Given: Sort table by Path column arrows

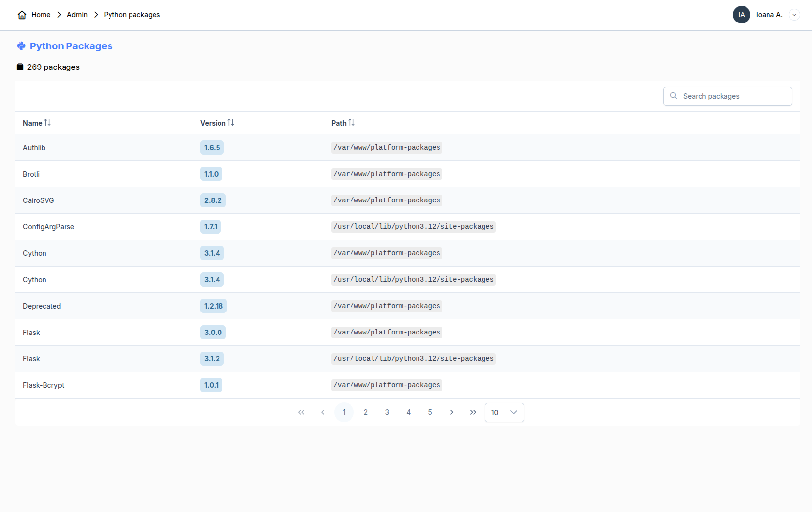Looking at the screenshot, I should click(351, 123).
